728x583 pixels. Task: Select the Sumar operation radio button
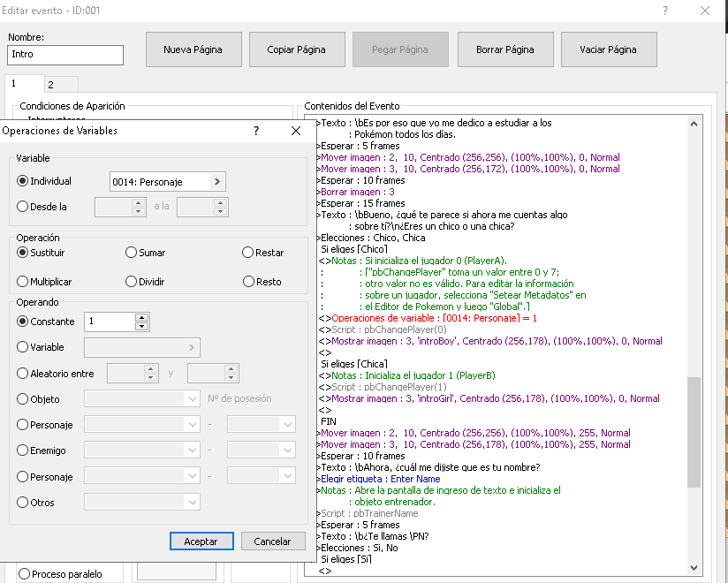(132, 253)
